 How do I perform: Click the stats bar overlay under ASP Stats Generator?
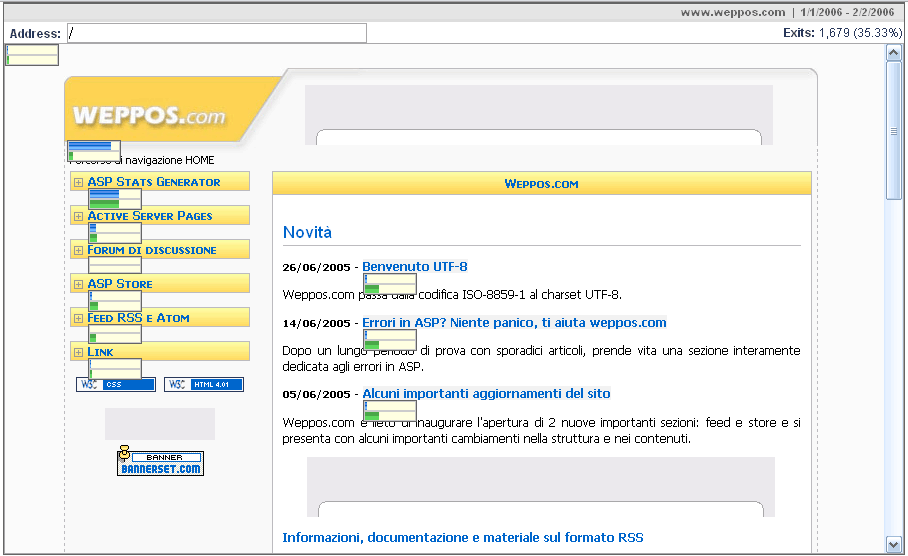click(x=115, y=199)
